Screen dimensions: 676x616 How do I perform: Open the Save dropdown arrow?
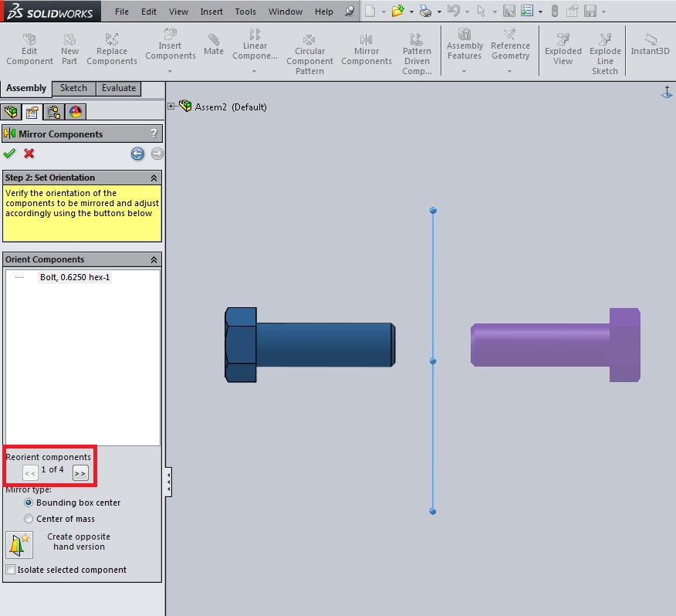pyautogui.click(x=603, y=12)
